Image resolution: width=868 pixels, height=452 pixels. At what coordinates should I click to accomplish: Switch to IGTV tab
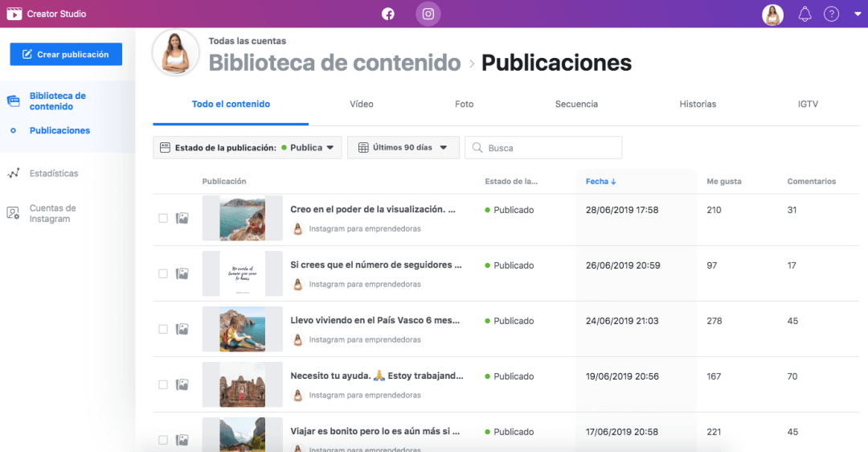coord(808,104)
